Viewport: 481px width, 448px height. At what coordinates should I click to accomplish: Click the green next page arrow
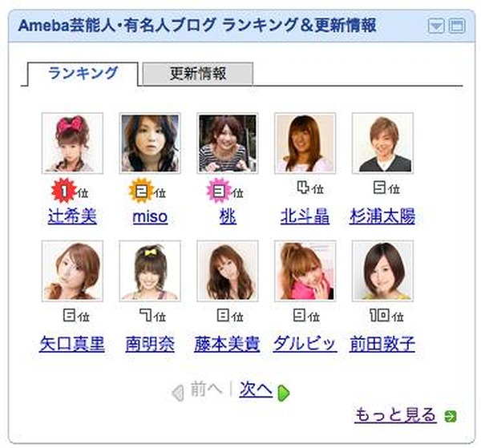(x=283, y=393)
